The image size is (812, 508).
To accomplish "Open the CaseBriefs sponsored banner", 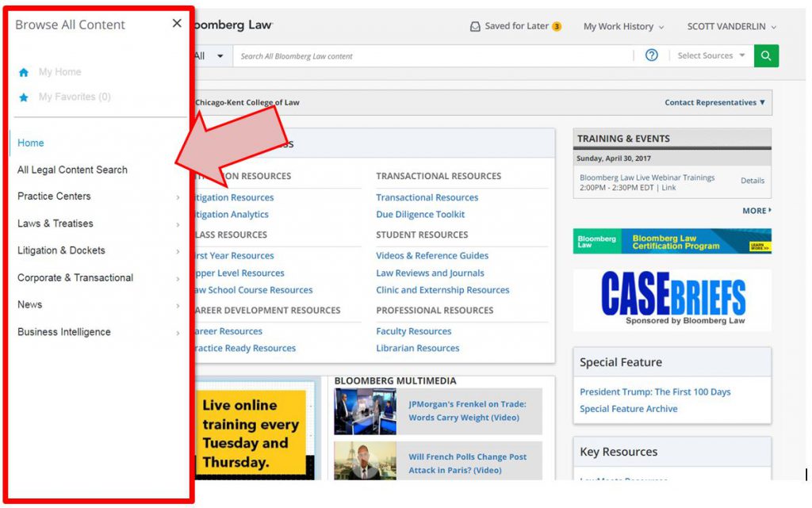I will coord(672,300).
